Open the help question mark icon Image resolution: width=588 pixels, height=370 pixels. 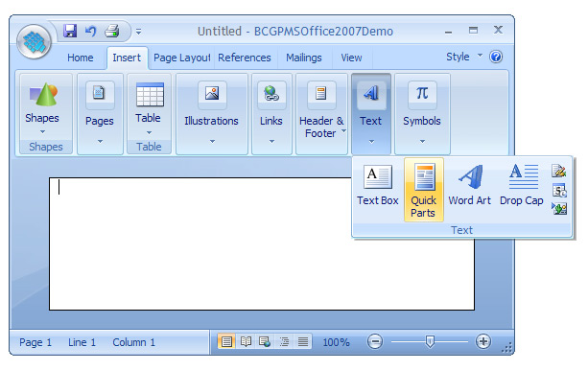(496, 57)
